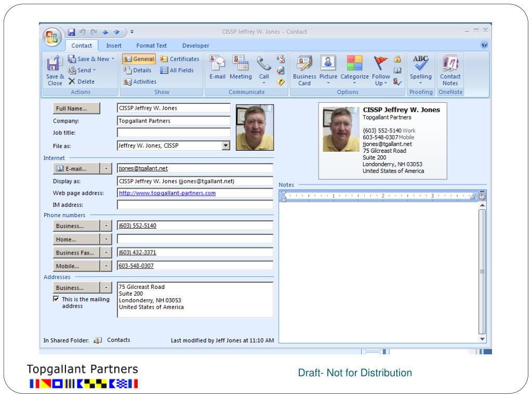Click the Notes scrollbar down arrow

coord(482,339)
